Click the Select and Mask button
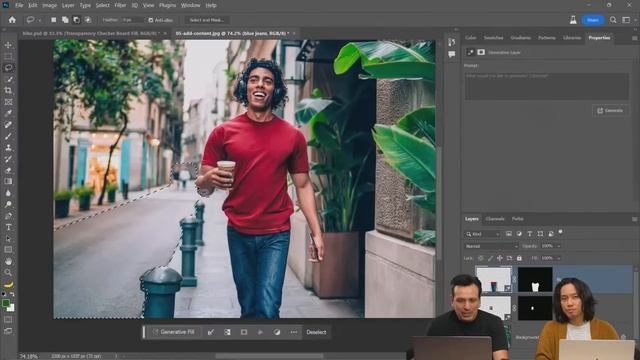Image resolution: width=640 pixels, height=360 pixels. pos(207,20)
